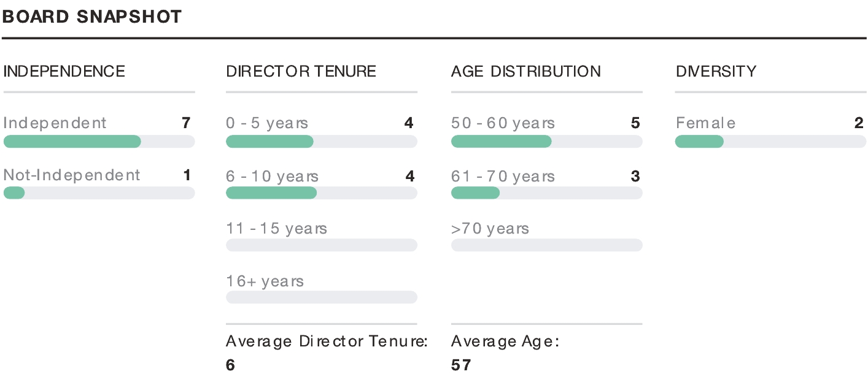Click the Female diversity progress bar

point(770,142)
